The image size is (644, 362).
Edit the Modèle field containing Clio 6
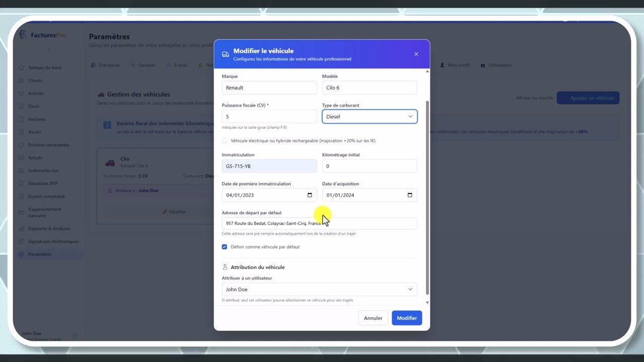click(369, 87)
